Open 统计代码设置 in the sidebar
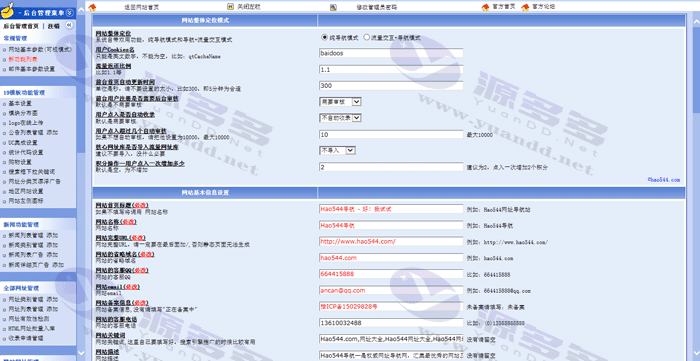Image resolution: width=700 pixels, height=361 pixels. (26, 153)
